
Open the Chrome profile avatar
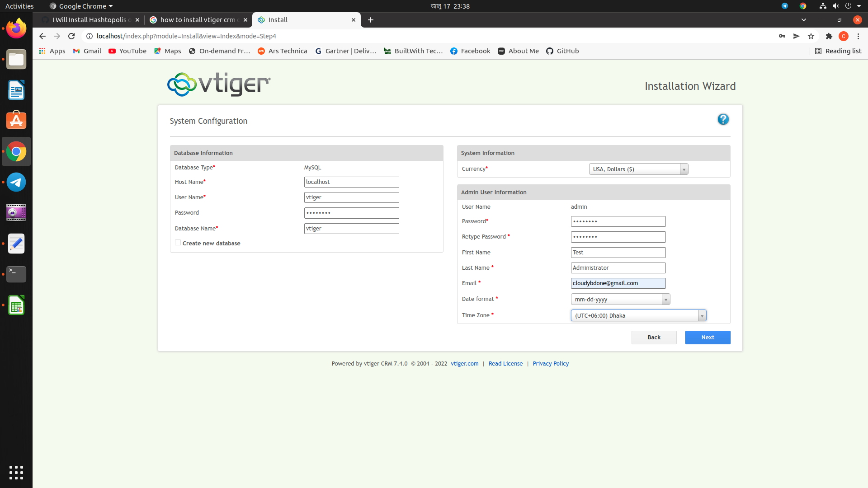(x=844, y=36)
